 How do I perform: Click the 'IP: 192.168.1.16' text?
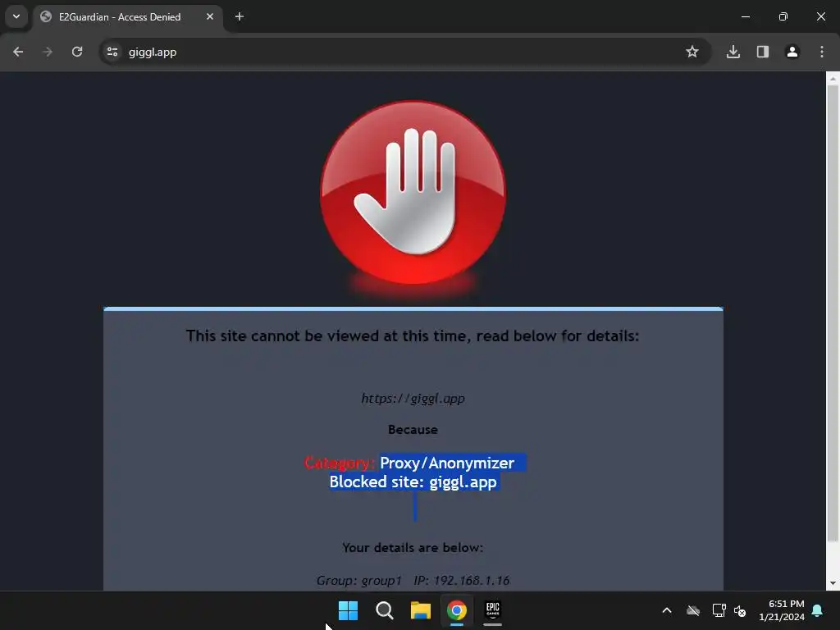point(462,581)
